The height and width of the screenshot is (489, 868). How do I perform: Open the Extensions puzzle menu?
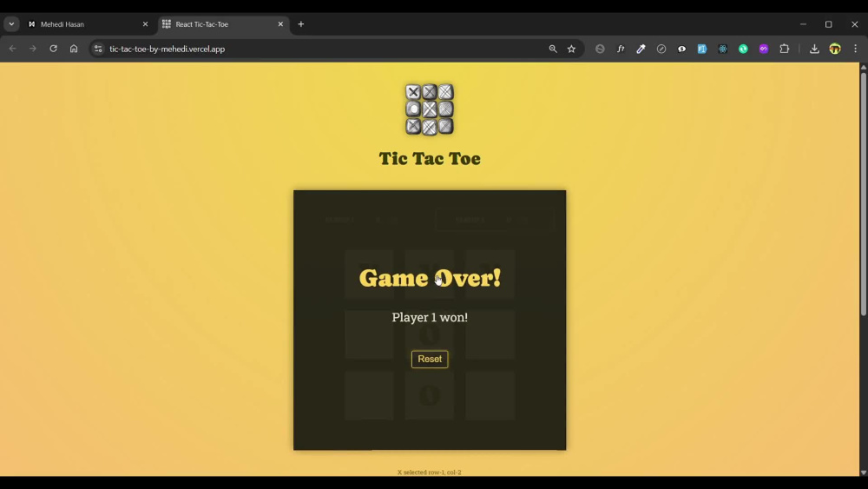(785, 49)
